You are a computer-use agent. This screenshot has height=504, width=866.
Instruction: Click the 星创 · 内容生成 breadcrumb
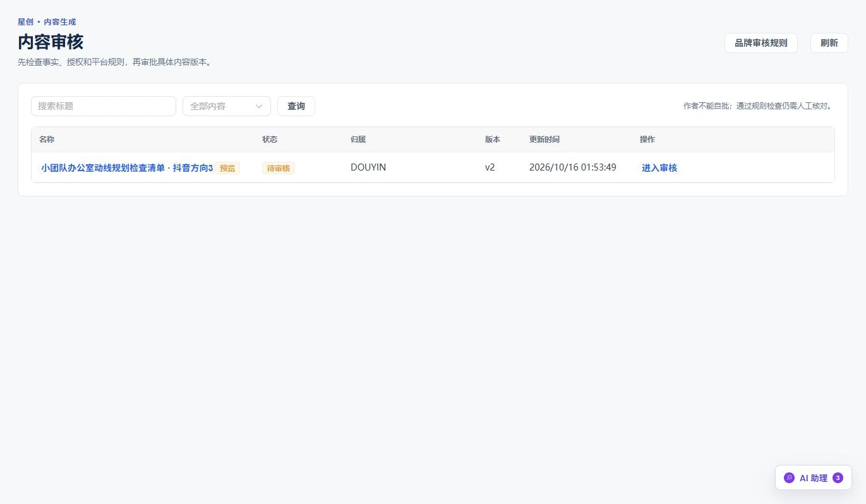point(47,22)
